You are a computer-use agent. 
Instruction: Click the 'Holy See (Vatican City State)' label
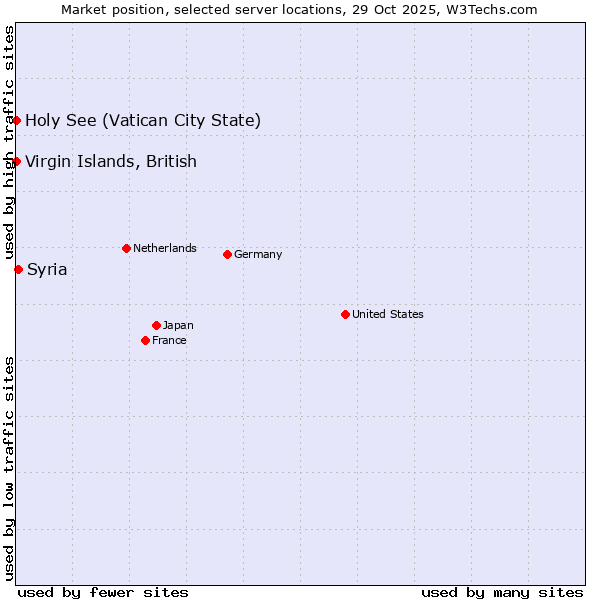coord(143,121)
